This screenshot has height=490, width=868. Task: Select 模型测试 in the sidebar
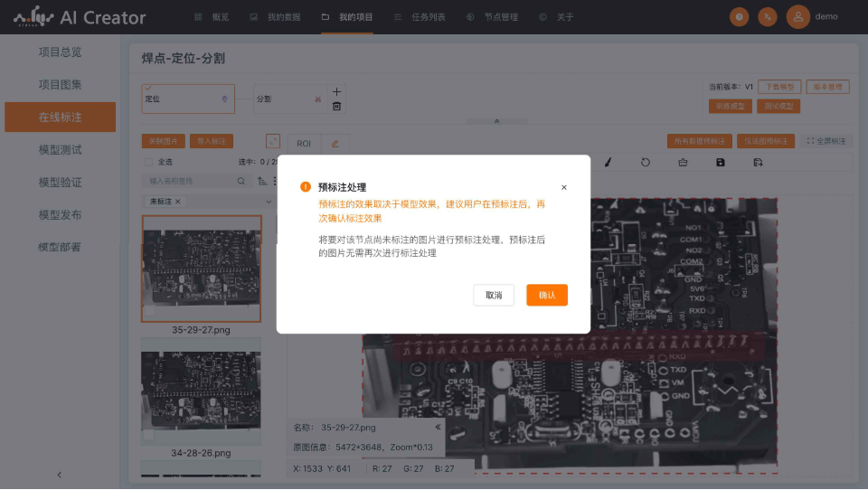pos(60,150)
